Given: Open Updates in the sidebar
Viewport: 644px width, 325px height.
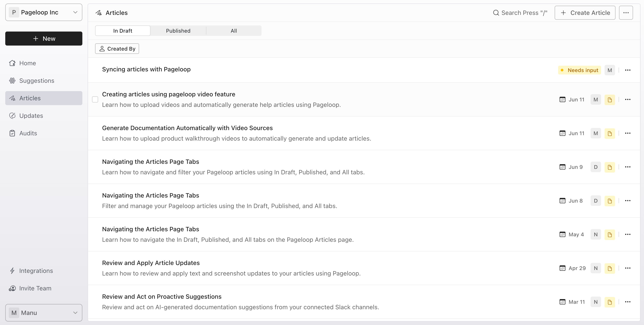Looking at the screenshot, I should pos(44,115).
